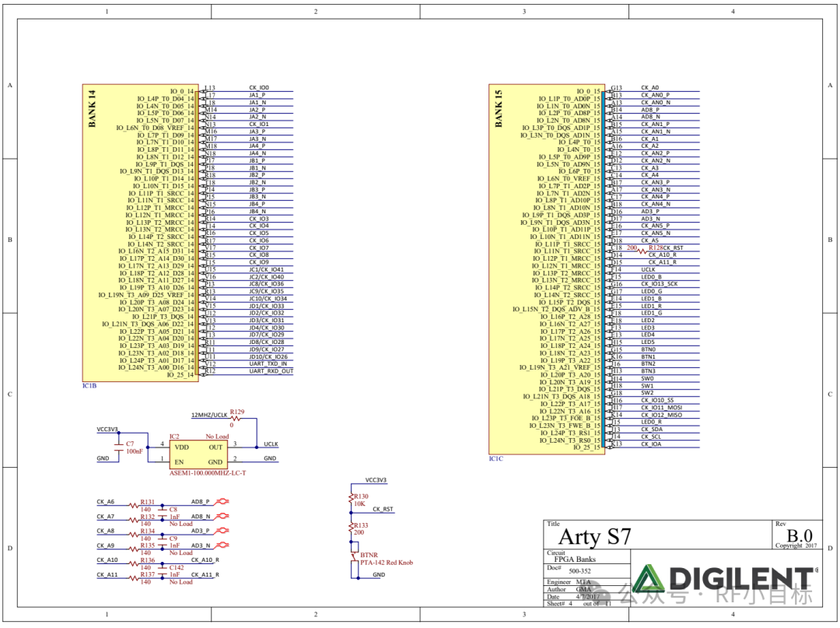Click the IC2 oscillator designator
840x628 pixels.
174,437
